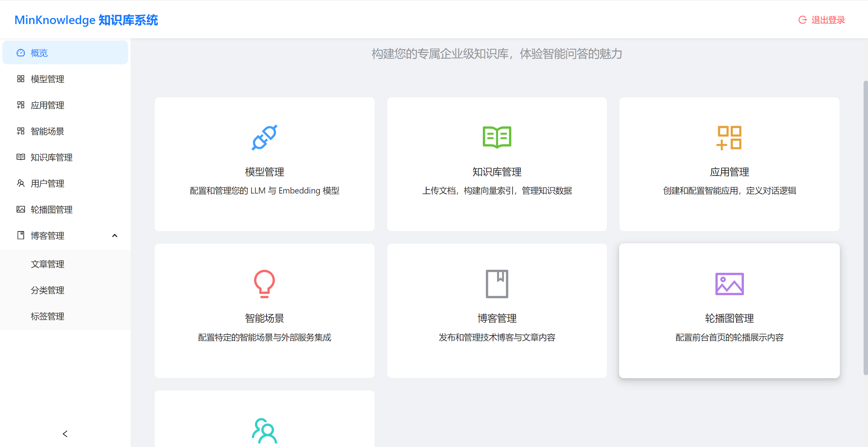Open 文章管理 from the sidebar
The height and width of the screenshot is (447, 868).
point(47,264)
